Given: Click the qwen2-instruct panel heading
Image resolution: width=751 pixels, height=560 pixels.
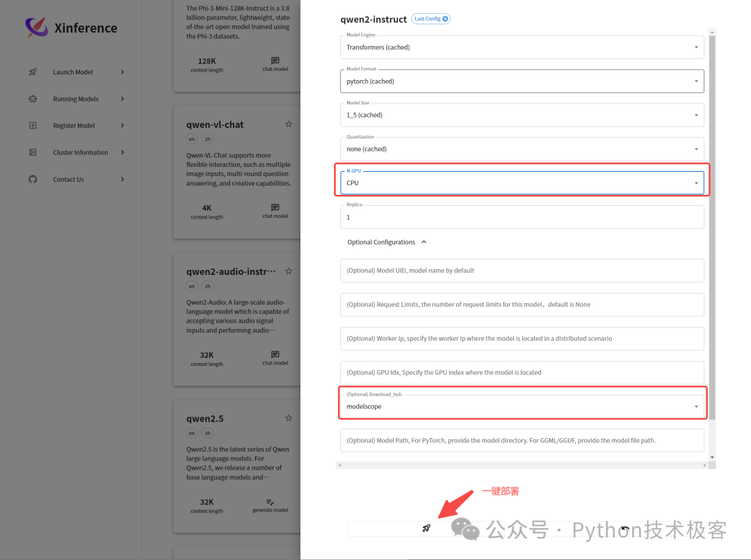Looking at the screenshot, I should tap(373, 19).
